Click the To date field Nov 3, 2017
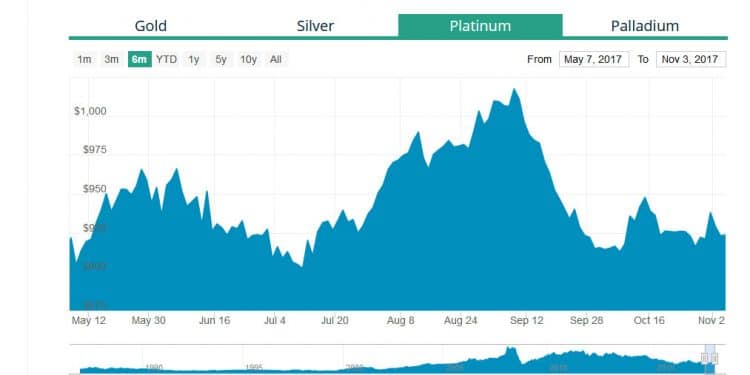The width and height of the screenshot is (750, 375). coord(691,59)
